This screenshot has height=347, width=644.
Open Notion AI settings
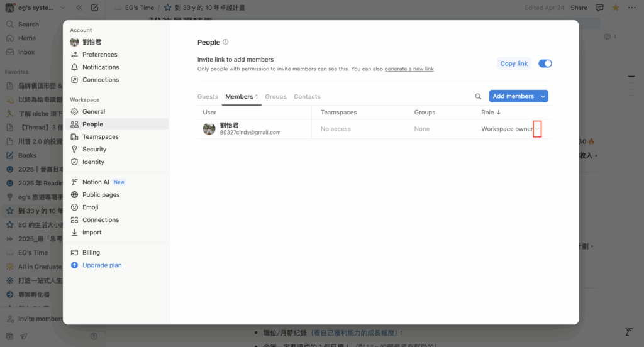point(96,182)
